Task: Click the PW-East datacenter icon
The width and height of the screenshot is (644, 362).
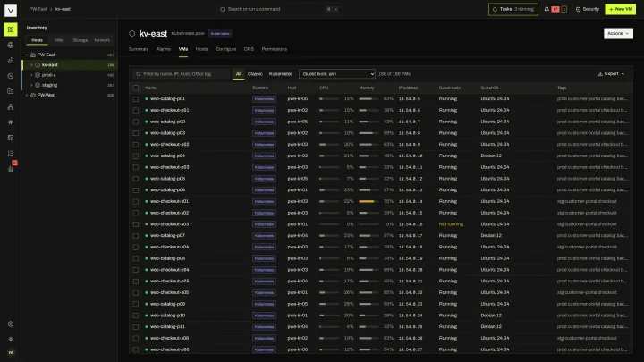Action: tap(33, 55)
